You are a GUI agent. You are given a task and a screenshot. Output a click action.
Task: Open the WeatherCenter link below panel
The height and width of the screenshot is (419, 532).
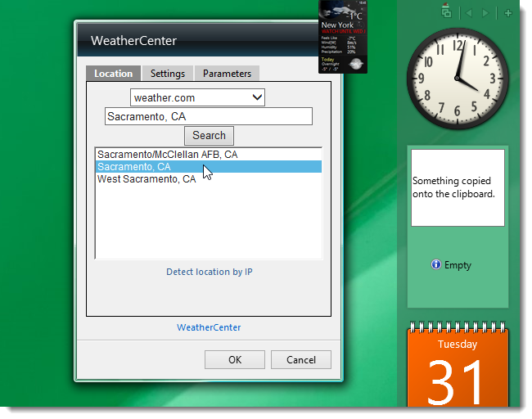click(x=209, y=327)
